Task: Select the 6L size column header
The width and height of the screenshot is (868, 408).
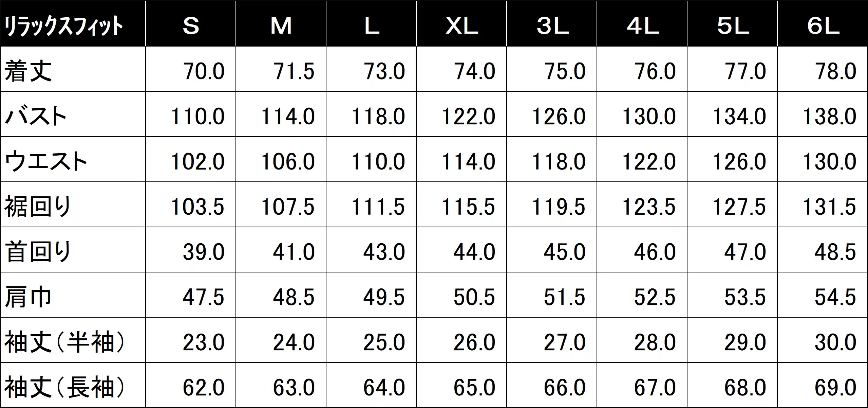Action: point(823,23)
